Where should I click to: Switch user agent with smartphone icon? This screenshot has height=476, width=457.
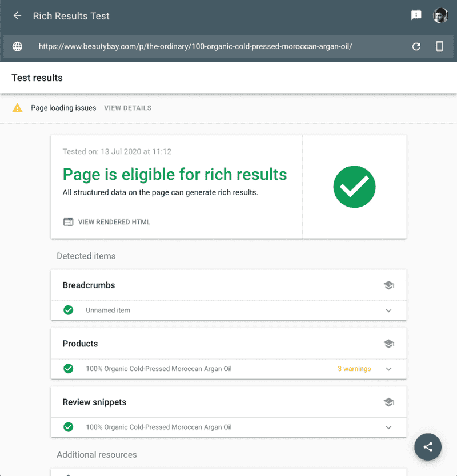[439, 46]
